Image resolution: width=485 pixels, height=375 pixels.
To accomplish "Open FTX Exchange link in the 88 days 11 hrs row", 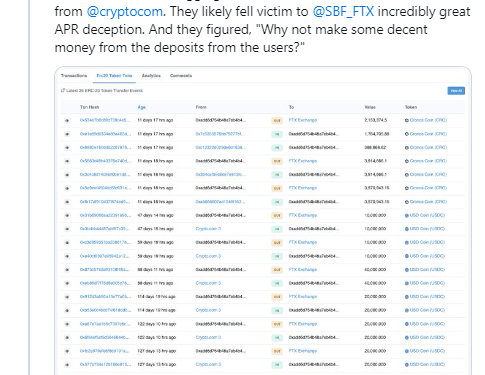I will 303,269.
